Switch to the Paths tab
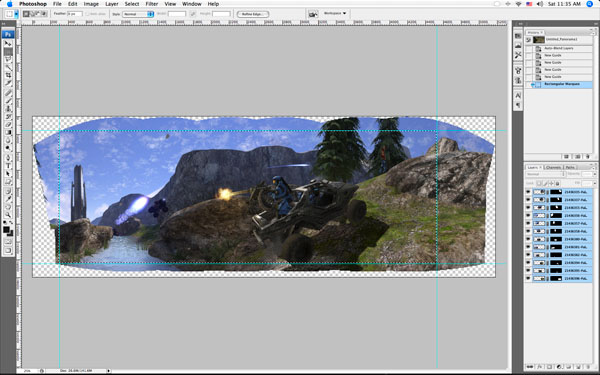 570,167
